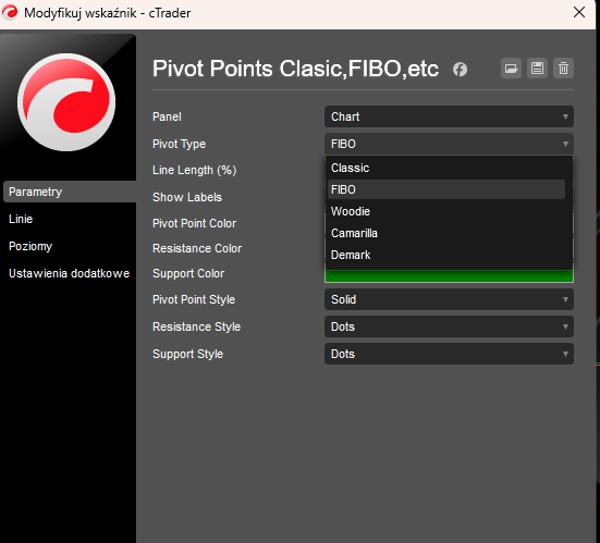Click the load preset folder icon
This screenshot has width=600, height=543.
tap(511, 68)
